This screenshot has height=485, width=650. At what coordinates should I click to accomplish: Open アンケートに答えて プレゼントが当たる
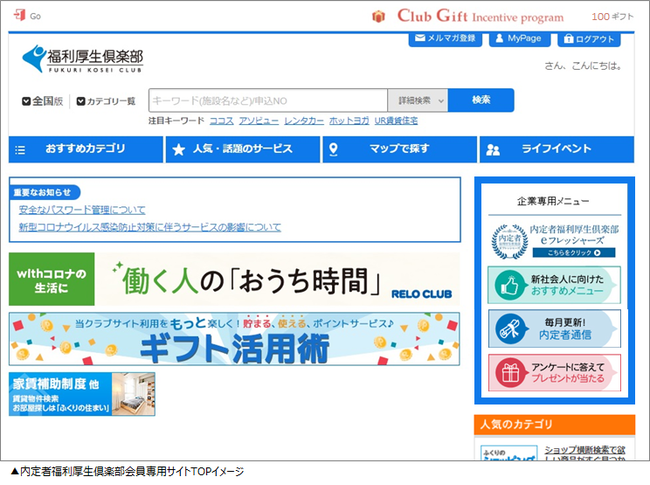[x=554, y=373]
